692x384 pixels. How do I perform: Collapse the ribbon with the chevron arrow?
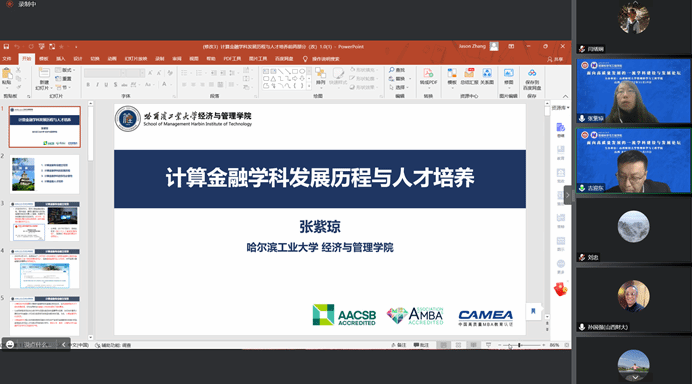[x=565, y=96]
